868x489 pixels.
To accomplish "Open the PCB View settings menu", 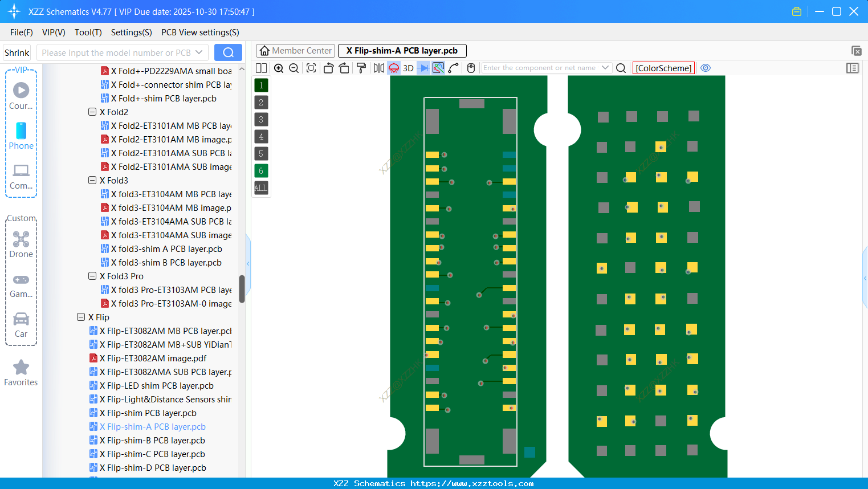I will click(199, 32).
